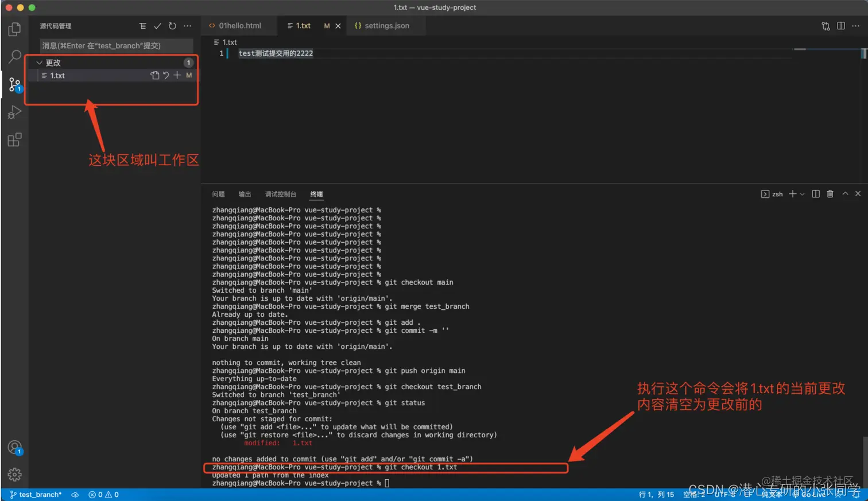This screenshot has height=501, width=868.
Task: Split the terminal panel
Action: [x=815, y=194]
